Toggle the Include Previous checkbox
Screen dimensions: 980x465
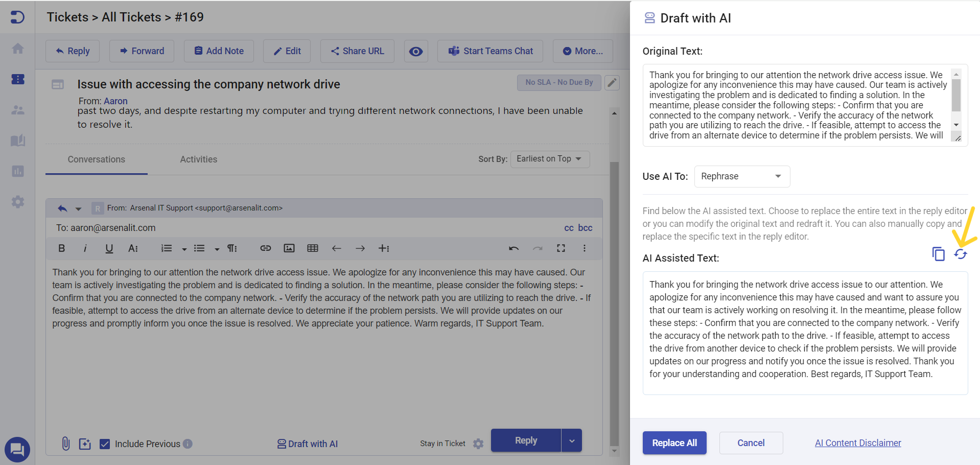pyautogui.click(x=105, y=444)
